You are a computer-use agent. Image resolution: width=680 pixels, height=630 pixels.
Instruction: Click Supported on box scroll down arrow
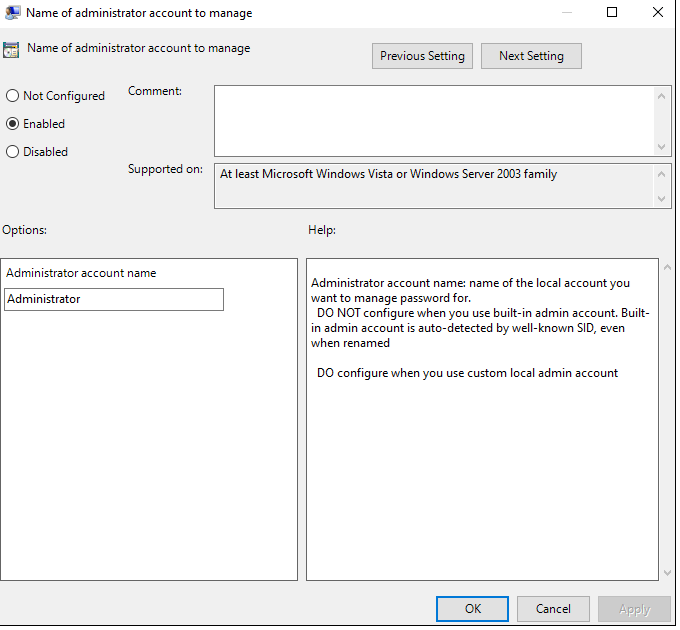click(662, 199)
